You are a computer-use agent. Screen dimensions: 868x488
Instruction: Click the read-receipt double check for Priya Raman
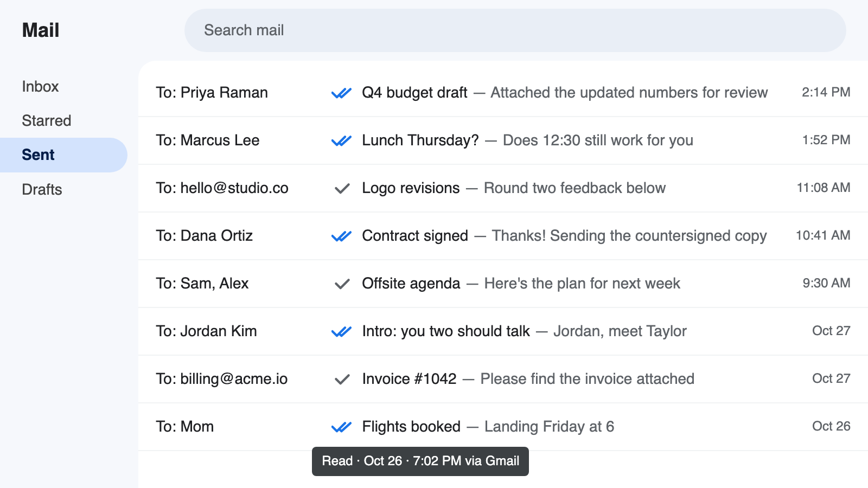341,93
